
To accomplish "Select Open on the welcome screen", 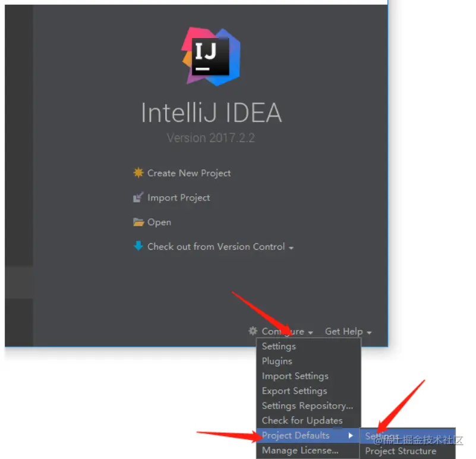I will 159,222.
